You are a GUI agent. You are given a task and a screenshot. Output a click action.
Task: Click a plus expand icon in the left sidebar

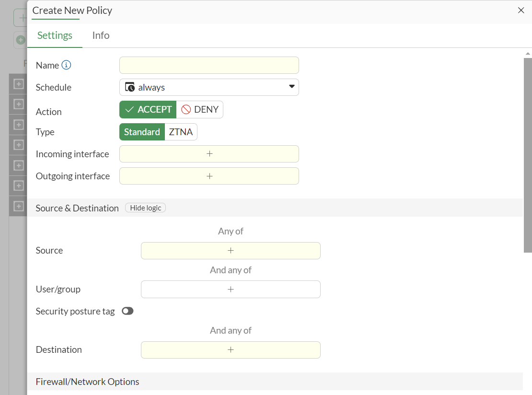(x=18, y=83)
